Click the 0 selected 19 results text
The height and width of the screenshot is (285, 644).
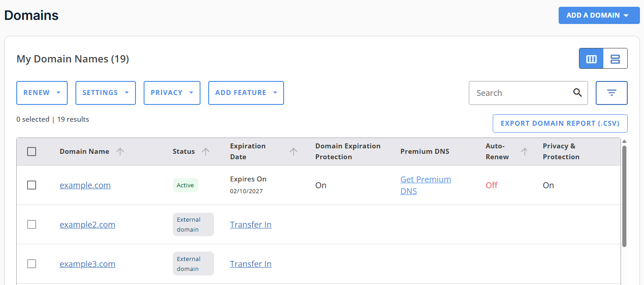tap(53, 119)
